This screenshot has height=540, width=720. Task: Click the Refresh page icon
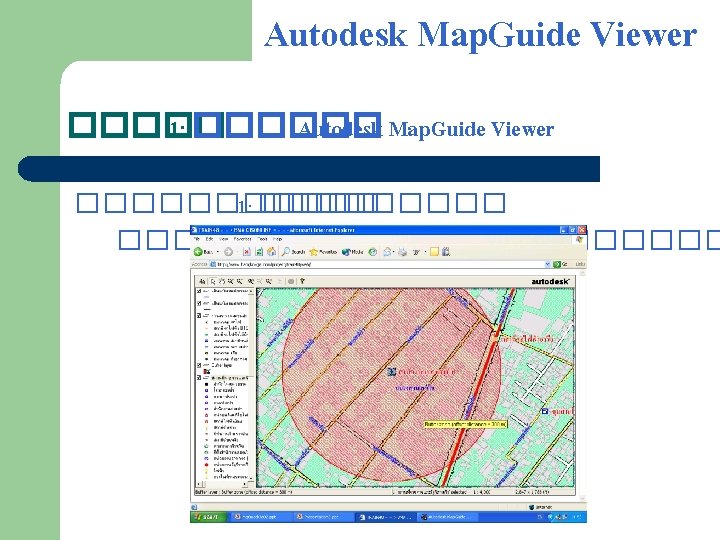[259, 252]
